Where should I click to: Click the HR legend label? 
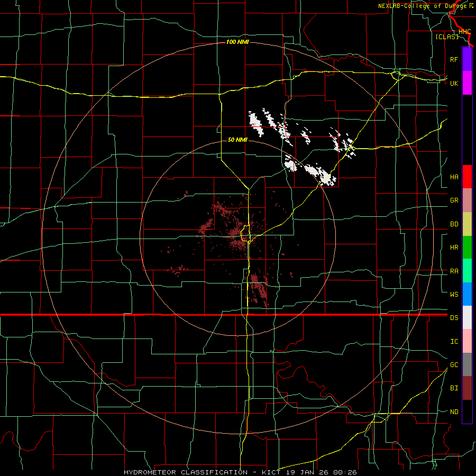click(454, 248)
